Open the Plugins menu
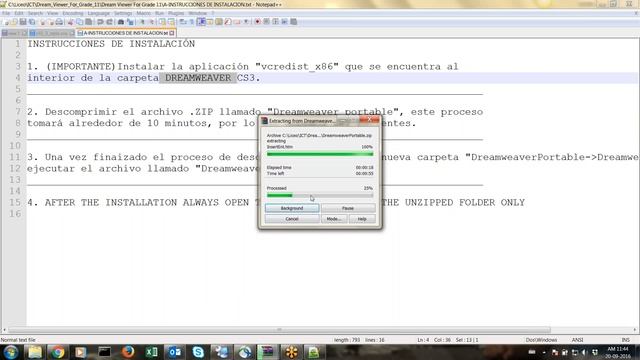Image resolution: width=640 pixels, height=360 pixels. (176, 13)
